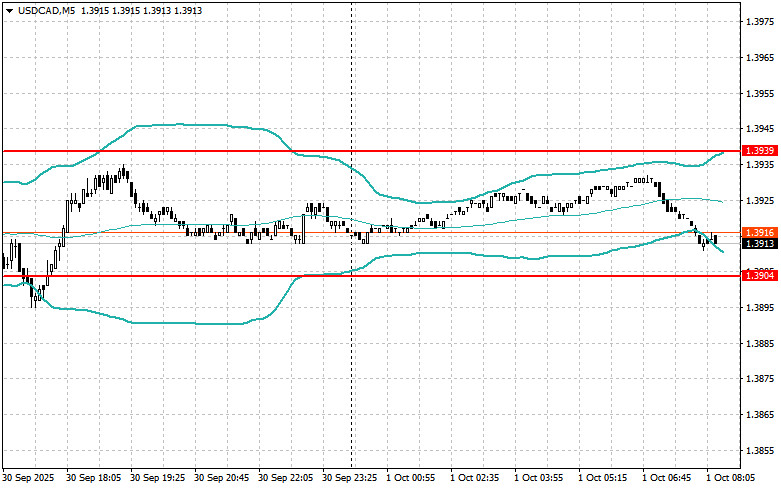Click the price scale value 1.3855

760,450
